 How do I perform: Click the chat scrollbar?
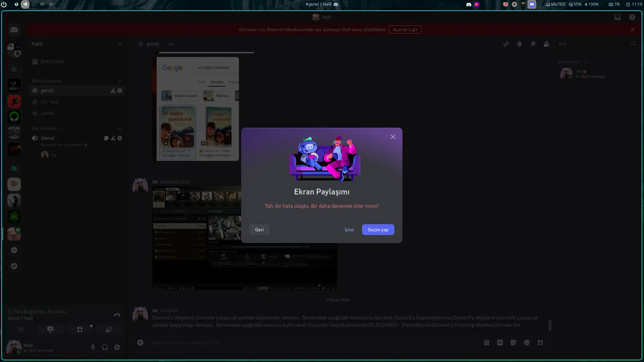pyautogui.click(x=550, y=325)
